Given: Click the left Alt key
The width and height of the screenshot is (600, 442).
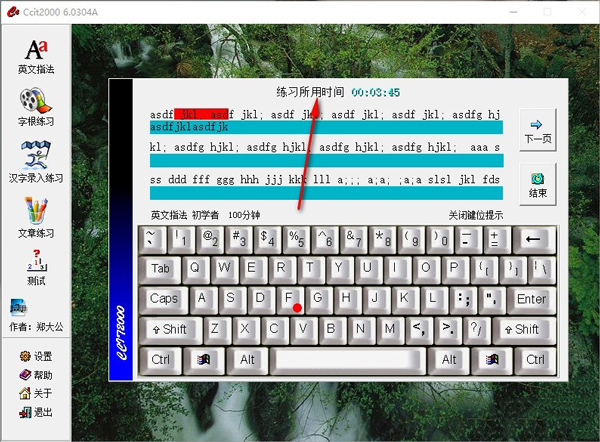Looking at the screenshot, I should (x=247, y=360).
